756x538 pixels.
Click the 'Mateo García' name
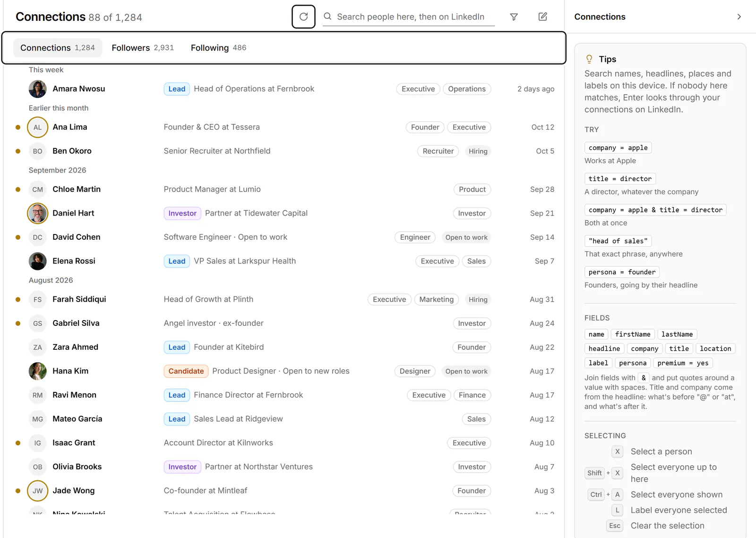point(77,419)
